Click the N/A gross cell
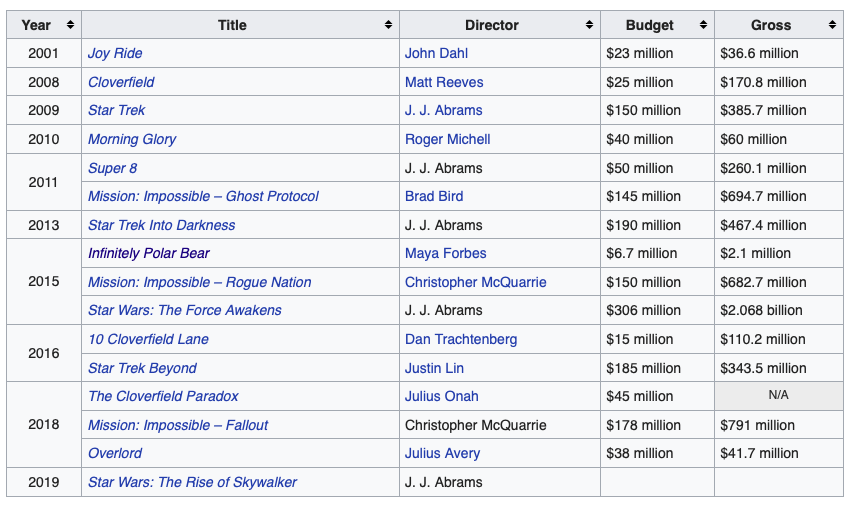Screen dimensions: 851x505 778,396
